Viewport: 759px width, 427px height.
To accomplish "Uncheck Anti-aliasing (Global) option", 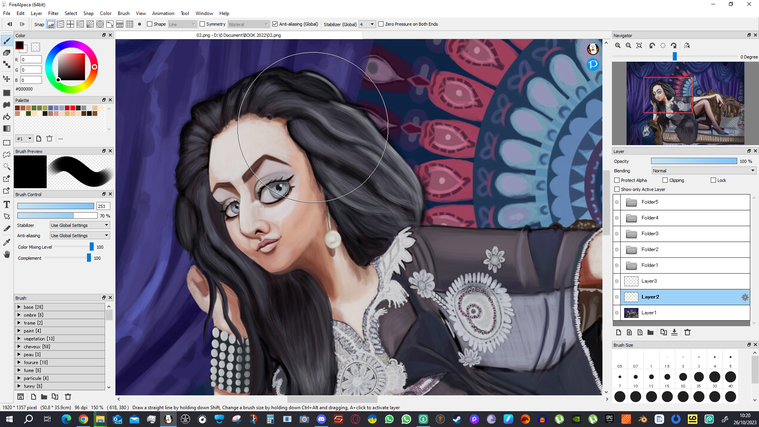I will (275, 23).
